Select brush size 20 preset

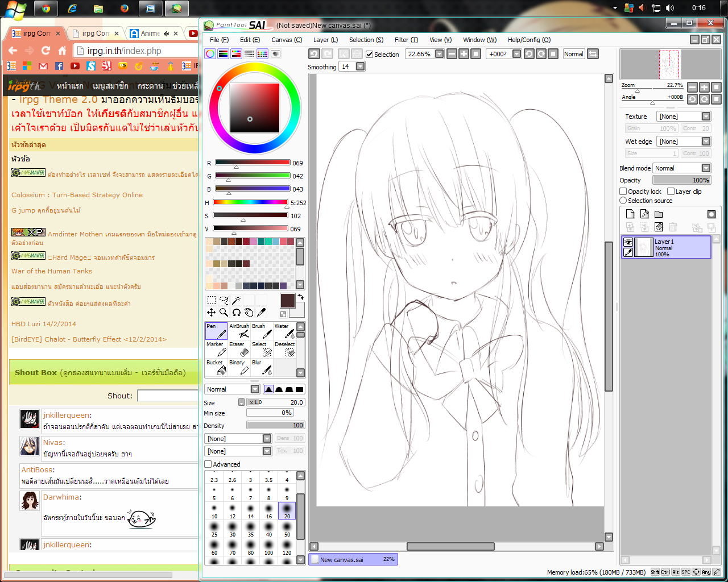(x=287, y=512)
